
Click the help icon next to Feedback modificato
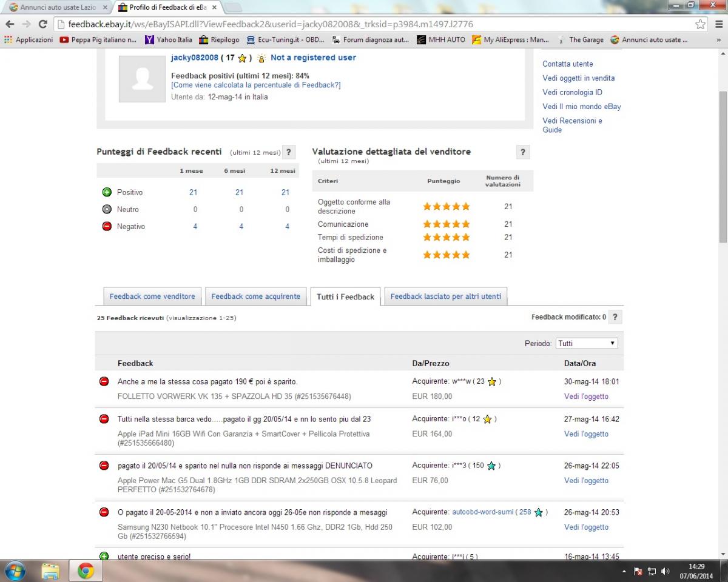pos(615,317)
